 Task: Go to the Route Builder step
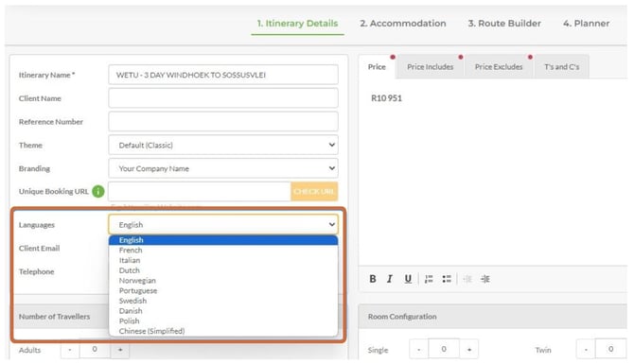[504, 24]
